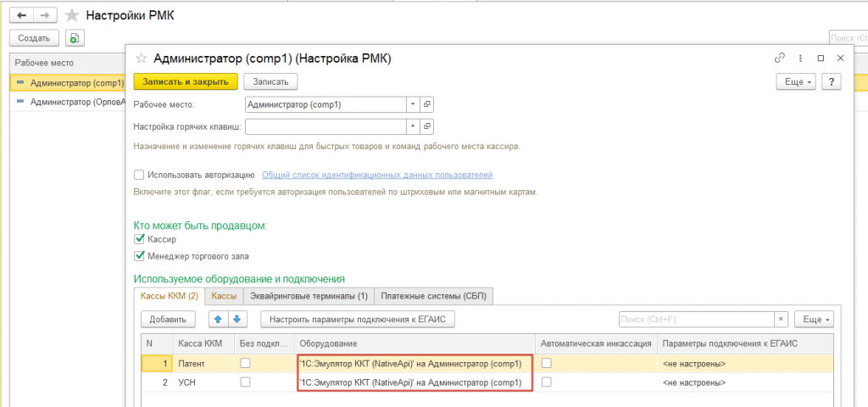Open hotkey setting with open-form icon
Viewport: 868px width, 407px height.
[427, 127]
